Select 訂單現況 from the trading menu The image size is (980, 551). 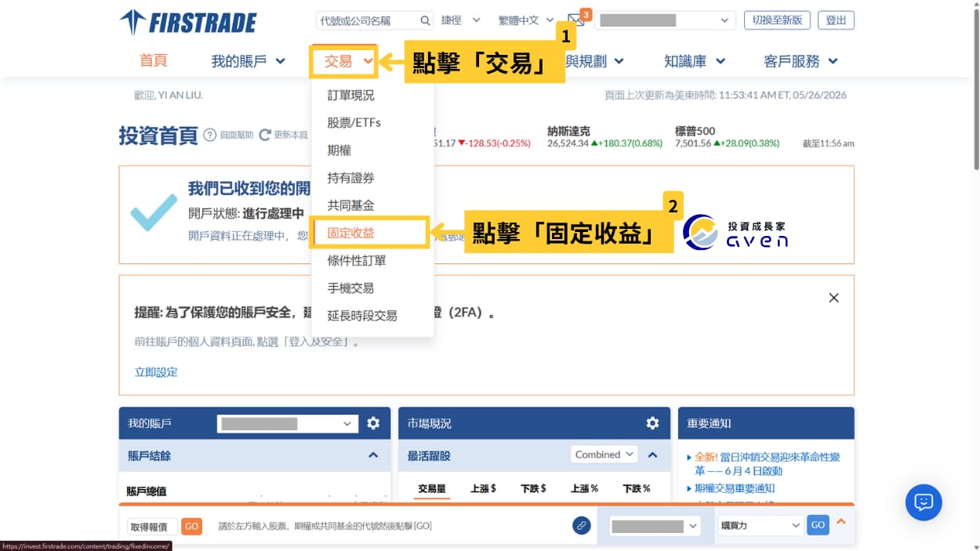(x=350, y=96)
